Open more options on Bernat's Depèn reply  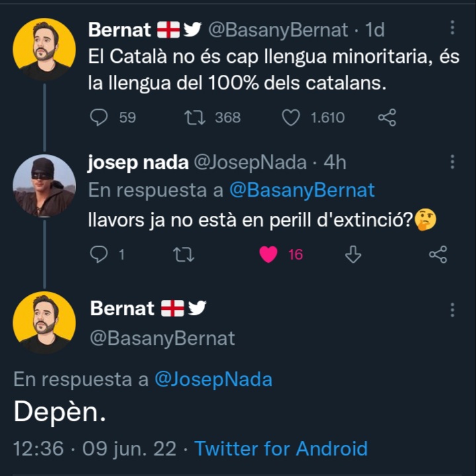pos(452,310)
